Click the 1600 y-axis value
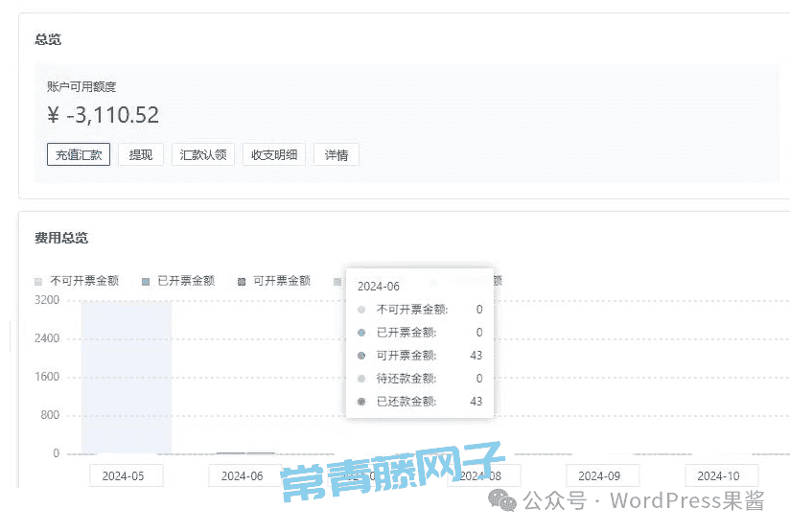Image resolution: width=790 pixels, height=532 pixels. [x=47, y=377]
